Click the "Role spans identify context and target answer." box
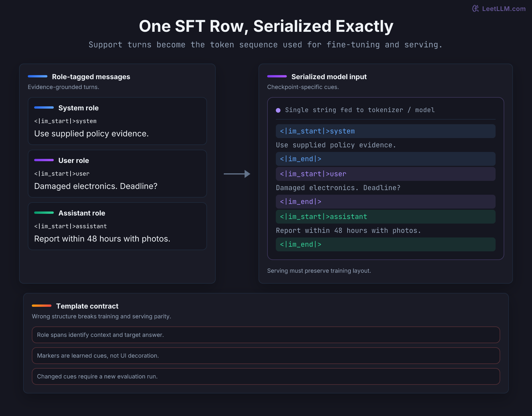532x416 pixels. pyautogui.click(x=266, y=335)
